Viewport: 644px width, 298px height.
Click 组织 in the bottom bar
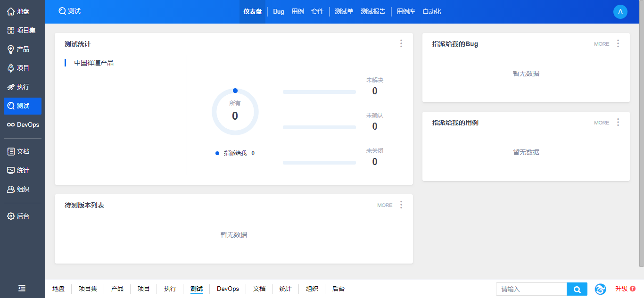point(312,289)
